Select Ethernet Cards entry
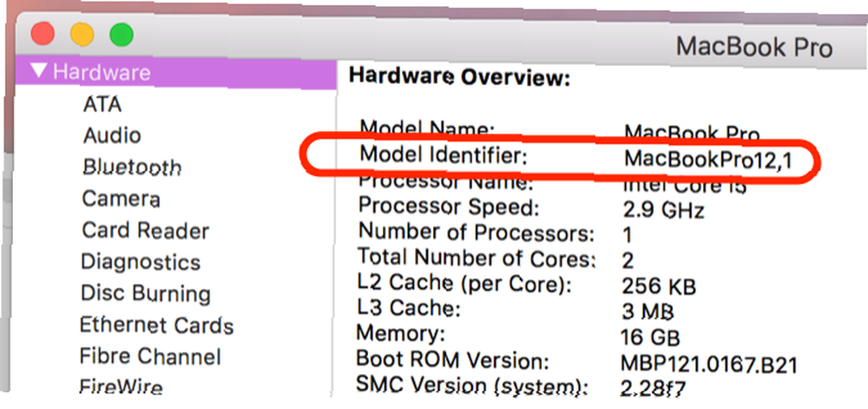 click(x=156, y=326)
